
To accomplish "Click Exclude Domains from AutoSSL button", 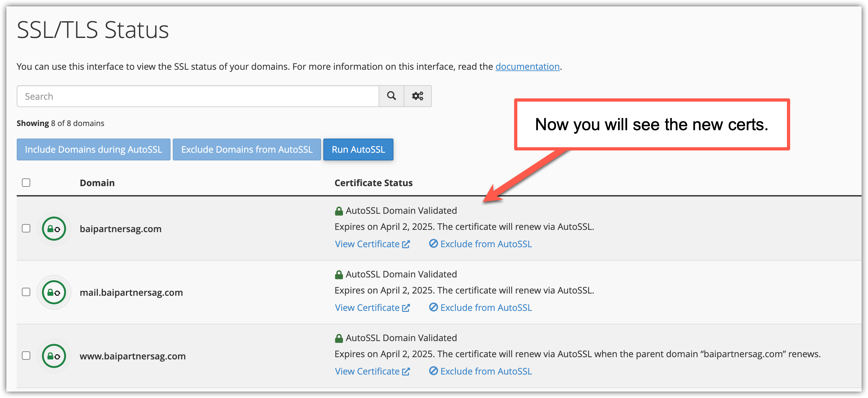I will point(247,149).
